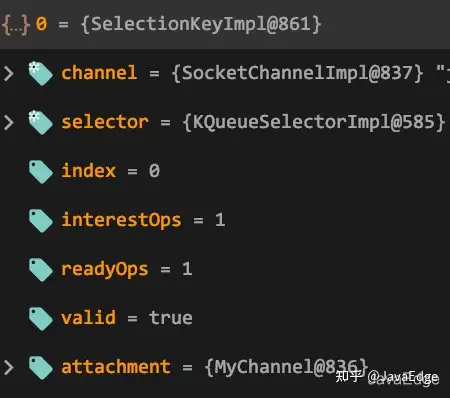
Task: Select the interestOps variable name
Action: [x=121, y=220]
